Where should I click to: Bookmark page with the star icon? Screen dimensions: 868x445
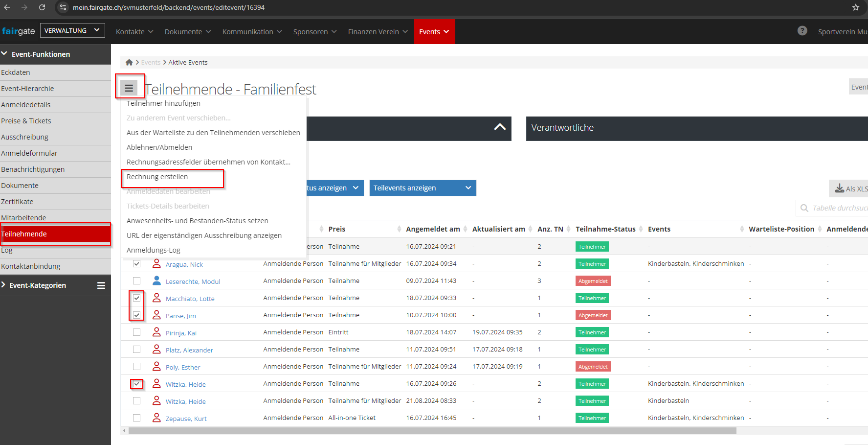[x=855, y=7]
